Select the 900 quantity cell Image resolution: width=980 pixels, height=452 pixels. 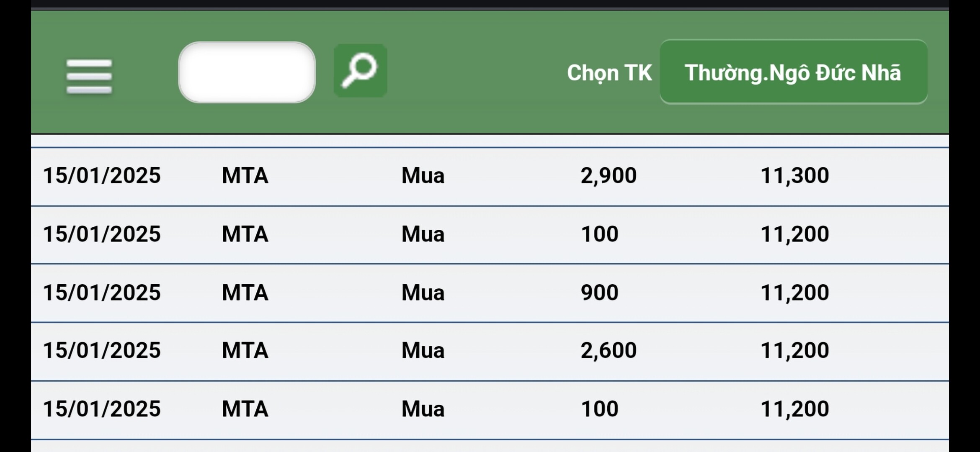(599, 292)
